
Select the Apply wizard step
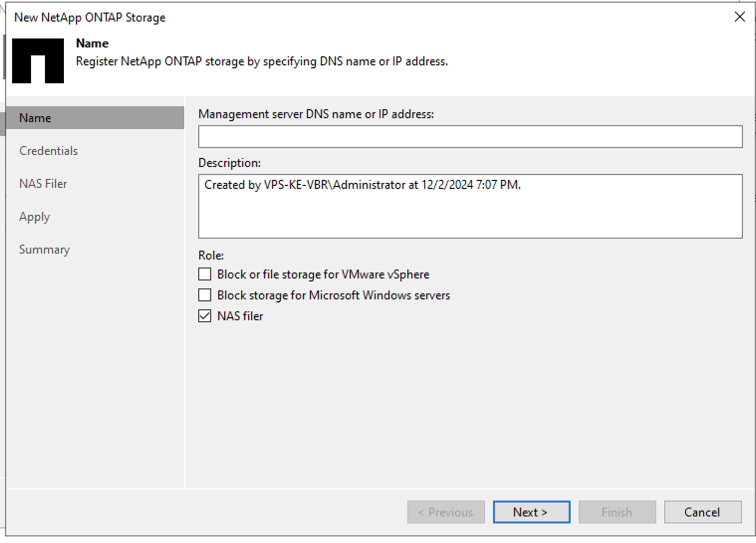[34, 217]
